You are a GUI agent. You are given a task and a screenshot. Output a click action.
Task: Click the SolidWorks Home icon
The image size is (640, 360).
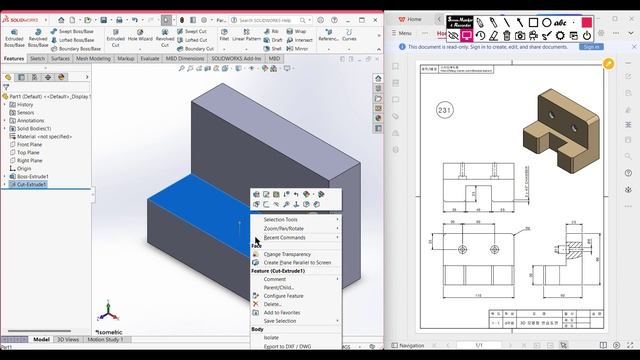pyautogui.click(x=61, y=20)
